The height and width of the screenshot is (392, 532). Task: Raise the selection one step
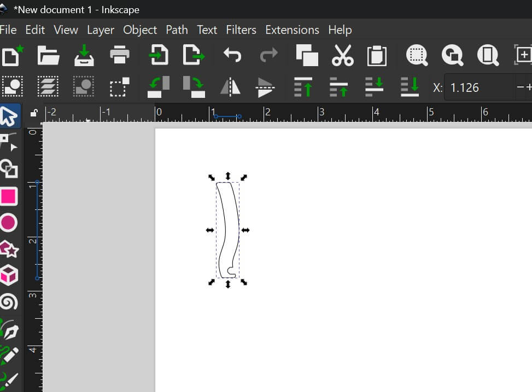(x=338, y=87)
